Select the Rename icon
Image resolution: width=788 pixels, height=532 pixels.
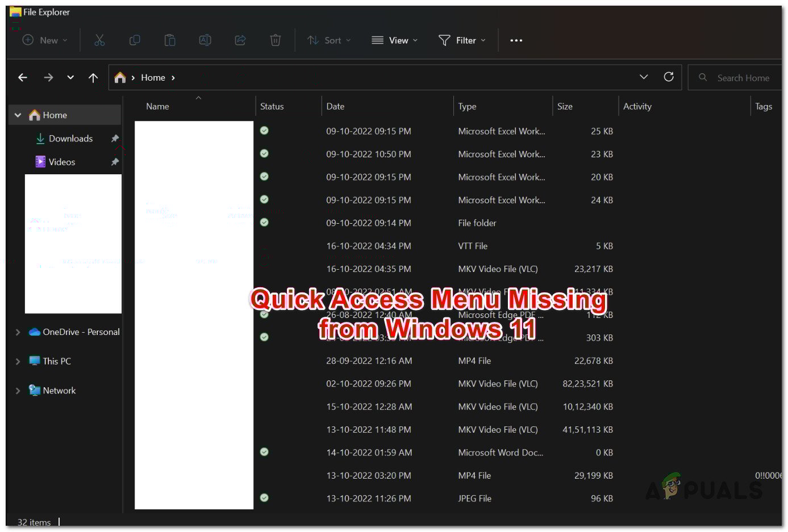click(x=205, y=40)
